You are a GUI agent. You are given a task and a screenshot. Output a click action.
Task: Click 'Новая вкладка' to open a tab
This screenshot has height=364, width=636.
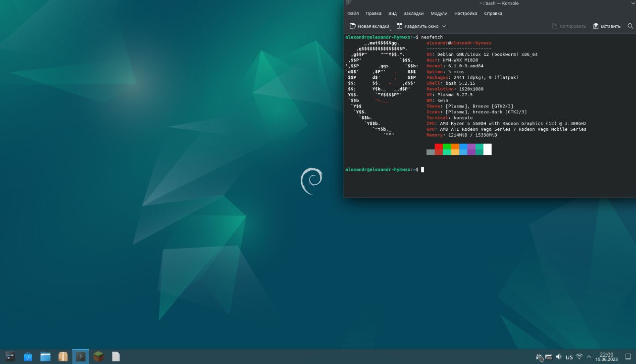(371, 26)
